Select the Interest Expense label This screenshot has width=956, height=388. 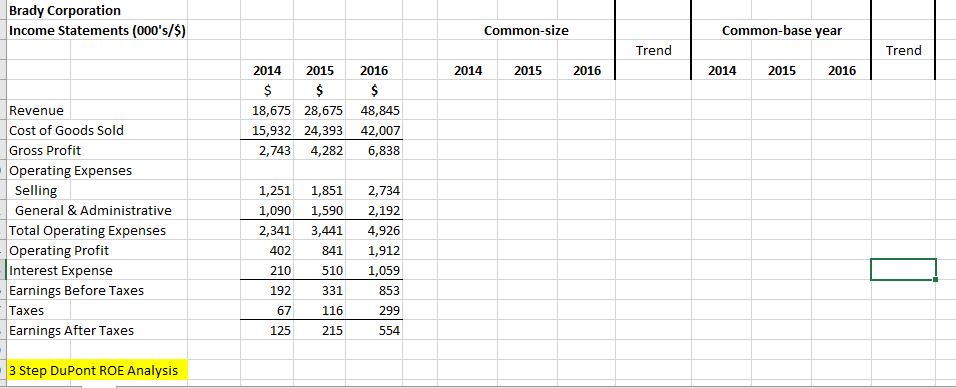coord(61,270)
